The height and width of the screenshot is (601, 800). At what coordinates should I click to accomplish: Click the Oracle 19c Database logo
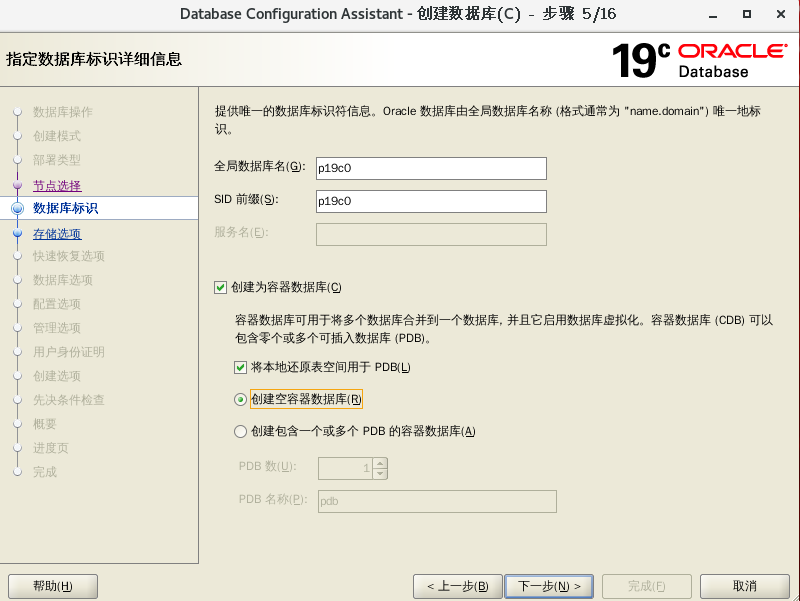point(699,61)
